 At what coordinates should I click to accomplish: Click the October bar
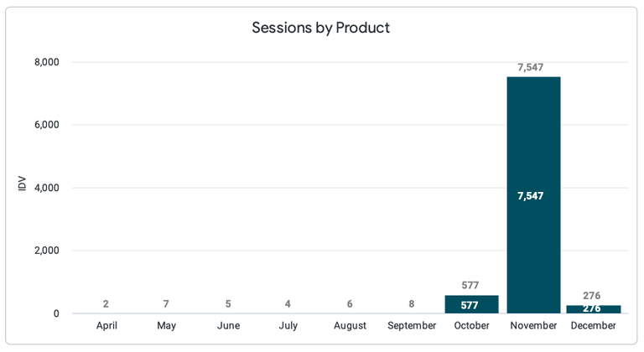tap(471, 304)
